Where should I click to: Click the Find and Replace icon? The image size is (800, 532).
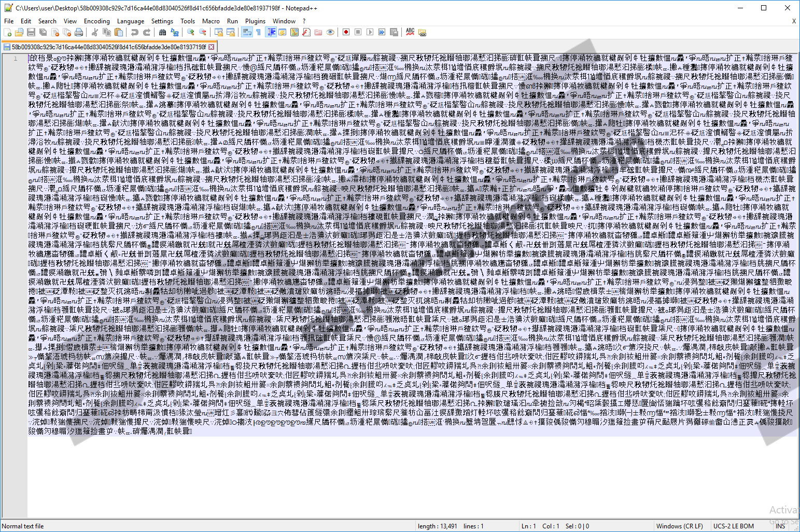[x=175, y=32]
